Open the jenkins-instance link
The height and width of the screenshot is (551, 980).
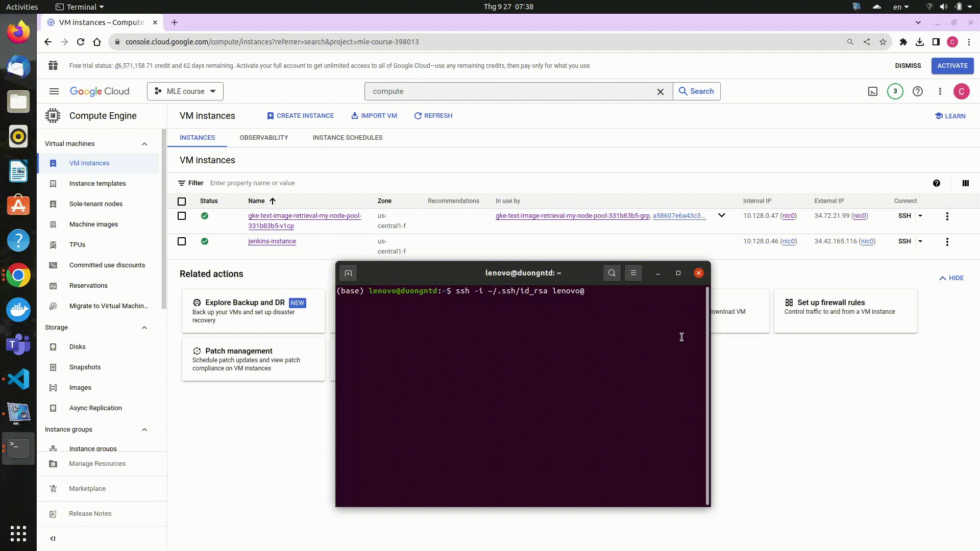coord(272,241)
